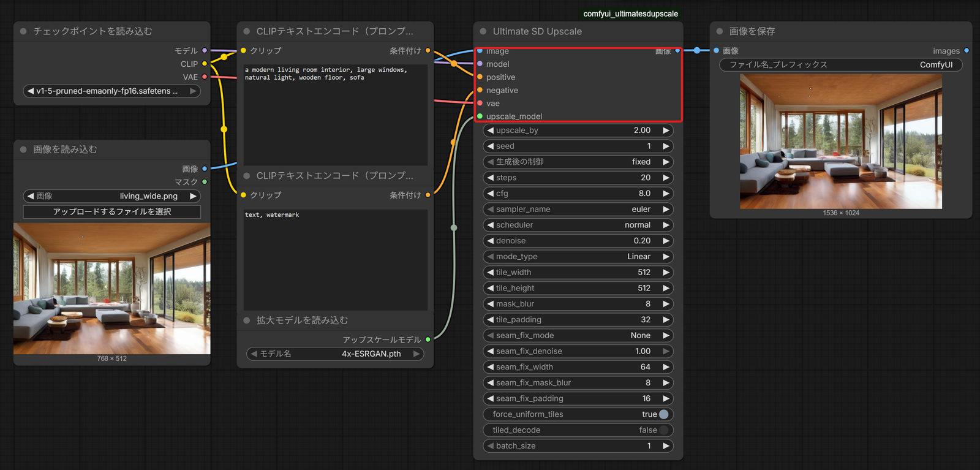Toggle force_uniform_tiles off
Image resolution: width=980 pixels, height=470 pixels.
pos(578,414)
